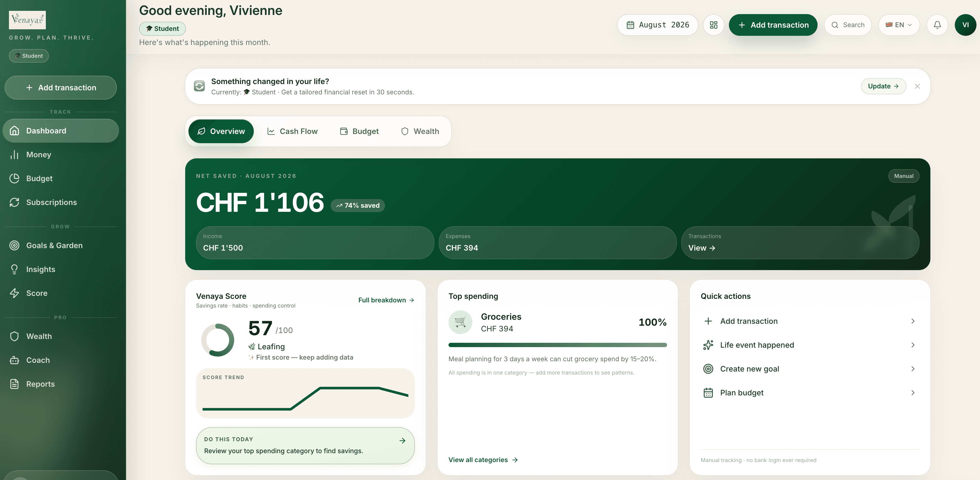
Task: Switch to the Cash Flow tab
Action: [x=292, y=131]
